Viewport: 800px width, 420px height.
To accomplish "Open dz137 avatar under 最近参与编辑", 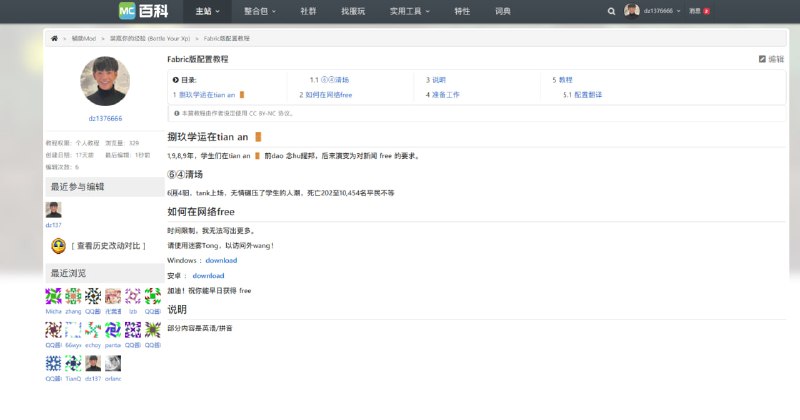I will point(54,210).
